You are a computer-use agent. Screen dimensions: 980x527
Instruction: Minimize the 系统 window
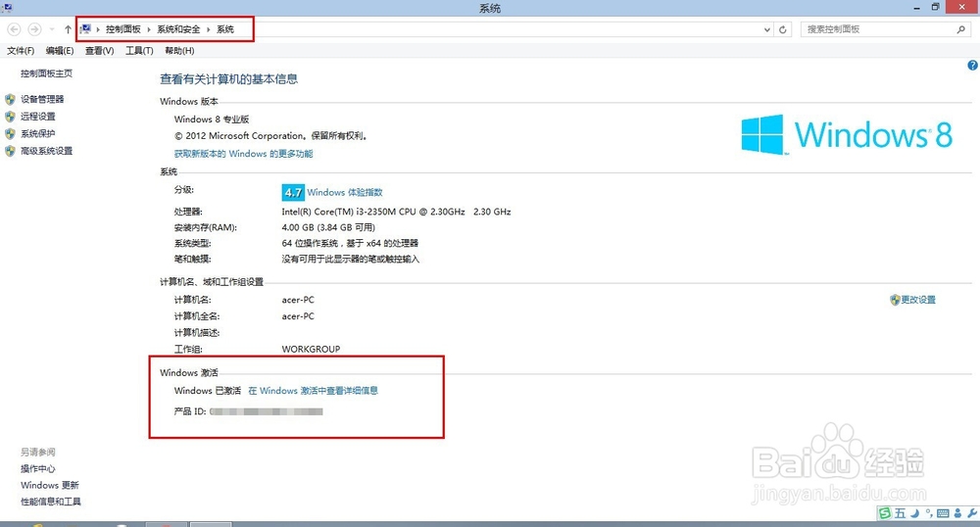[x=916, y=8]
